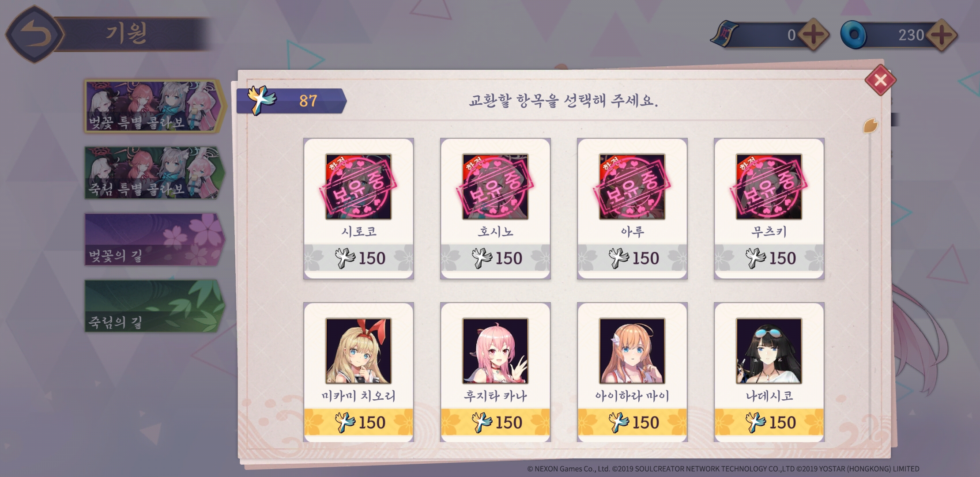Select 아이하라 마이 character portrait
The image size is (980, 477).
pos(632,351)
